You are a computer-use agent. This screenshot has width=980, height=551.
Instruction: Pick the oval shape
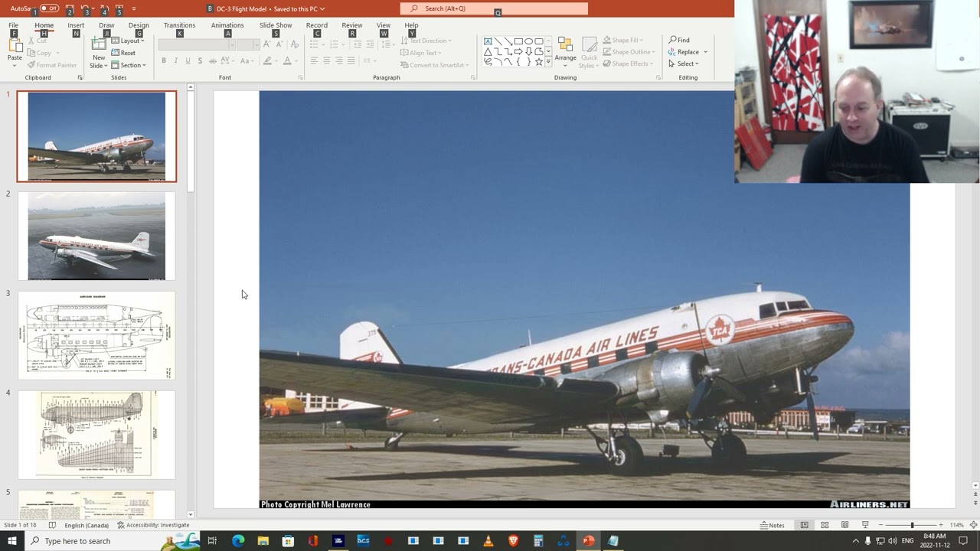pos(528,41)
